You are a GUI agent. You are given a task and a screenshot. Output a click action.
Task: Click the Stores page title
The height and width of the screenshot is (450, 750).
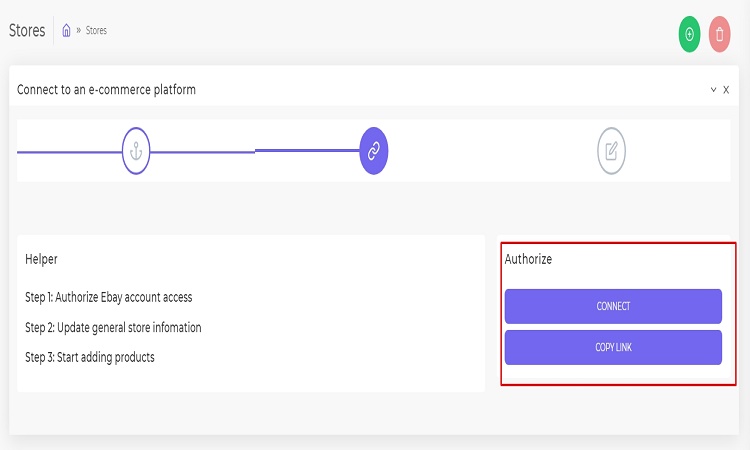pyautogui.click(x=27, y=31)
